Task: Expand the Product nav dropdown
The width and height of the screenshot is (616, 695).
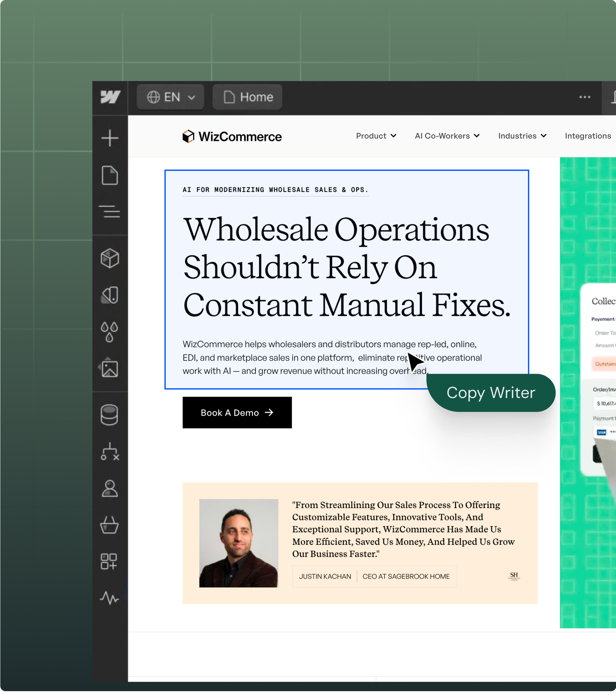Action: [x=376, y=136]
